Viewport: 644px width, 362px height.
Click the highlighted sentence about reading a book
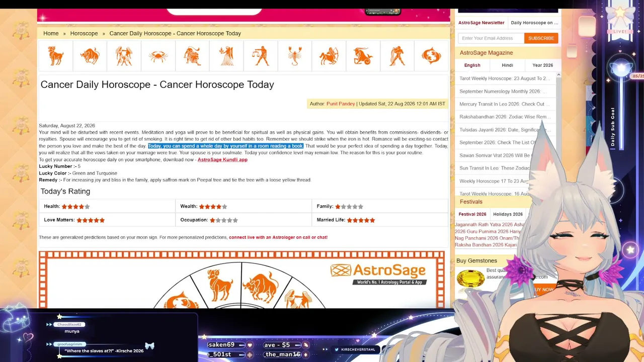click(x=225, y=146)
